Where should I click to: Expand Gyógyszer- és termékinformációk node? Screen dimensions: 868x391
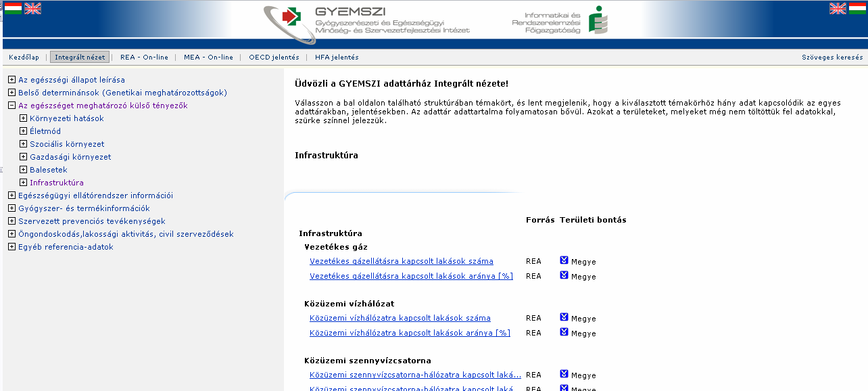click(x=11, y=208)
